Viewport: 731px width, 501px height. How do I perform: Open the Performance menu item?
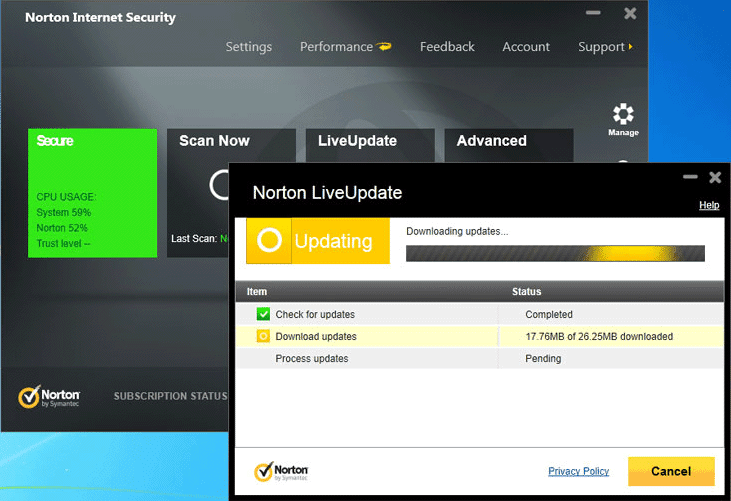pyautogui.click(x=336, y=47)
